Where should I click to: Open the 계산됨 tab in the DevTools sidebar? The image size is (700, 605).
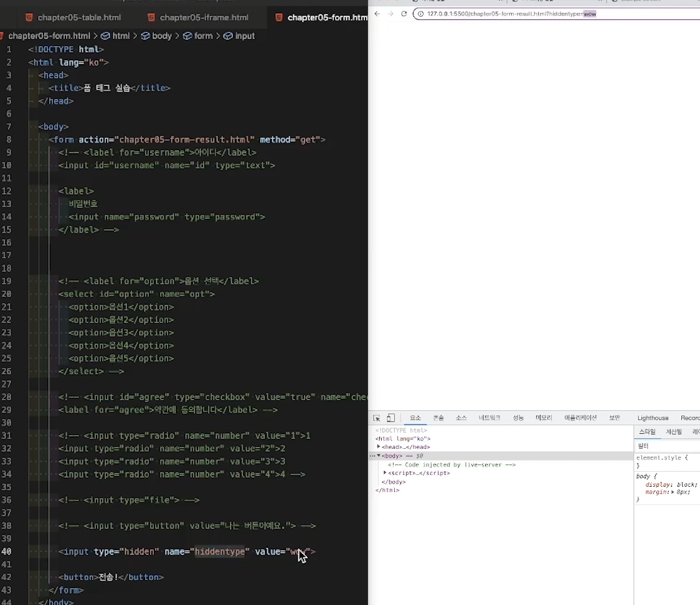coord(674,432)
